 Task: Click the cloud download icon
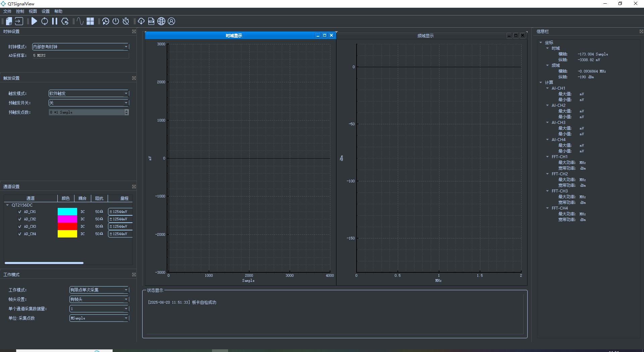(141, 21)
